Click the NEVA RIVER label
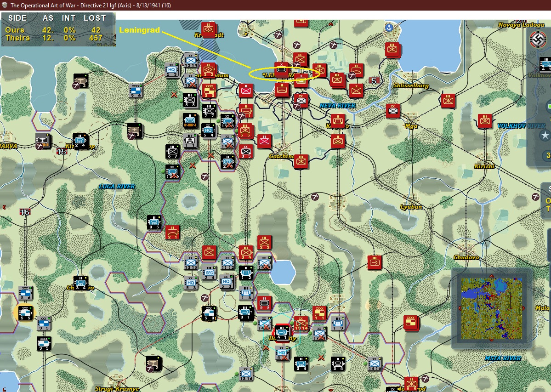Image resolution: width=551 pixels, height=392 pixels. 337,106
